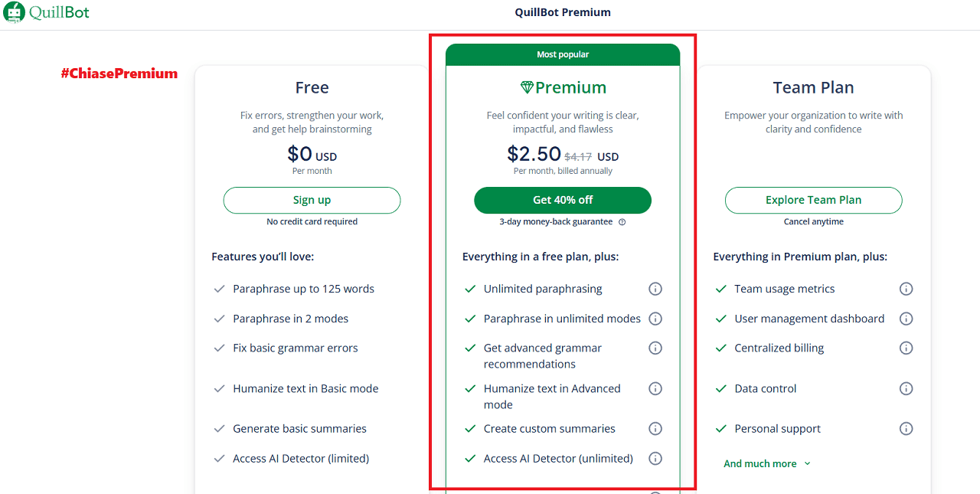Click info icon for Access AI Detector (unlimited)

coord(655,459)
